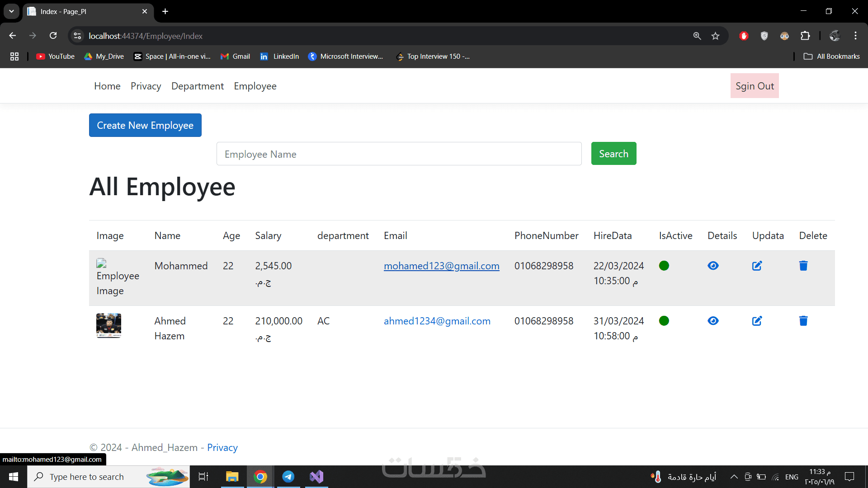The image size is (868, 488).
Task: Open the browser tab search dropdown arrow
Action: point(11,11)
